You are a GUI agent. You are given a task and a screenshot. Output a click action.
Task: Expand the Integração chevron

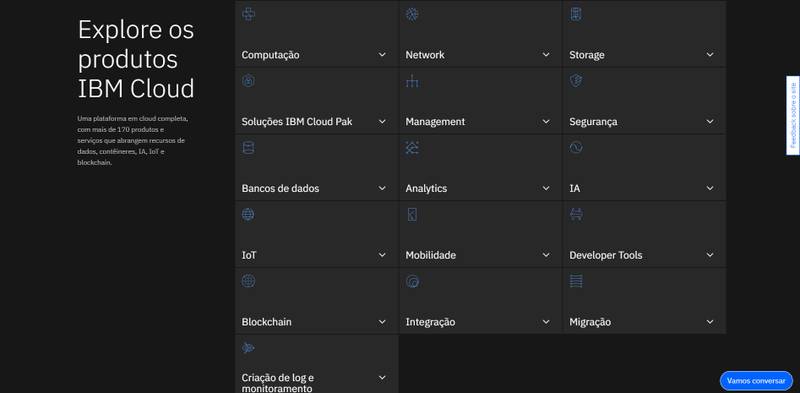click(x=546, y=322)
